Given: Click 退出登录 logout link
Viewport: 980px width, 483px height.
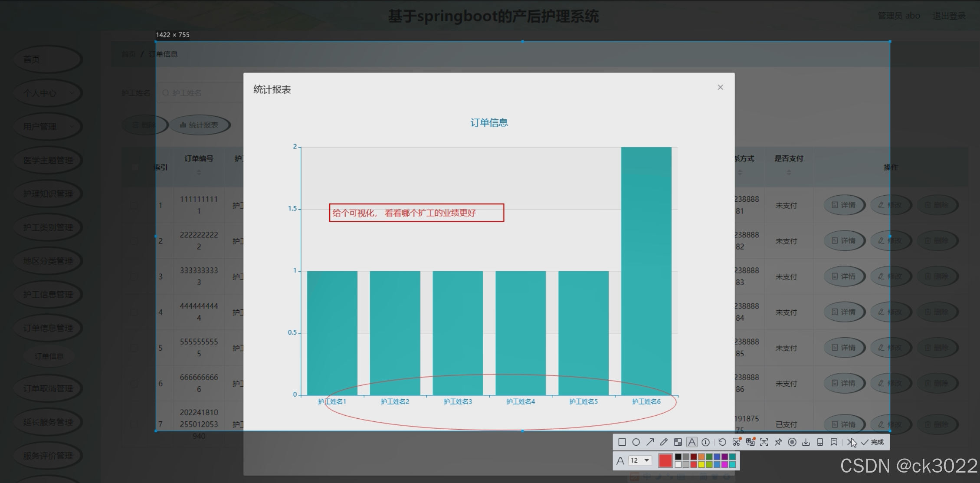Looking at the screenshot, I should [949, 16].
